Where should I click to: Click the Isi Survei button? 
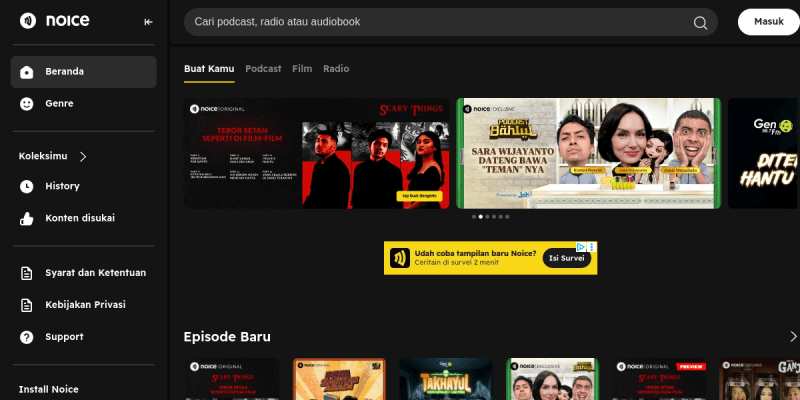pyautogui.click(x=566, y=258)
